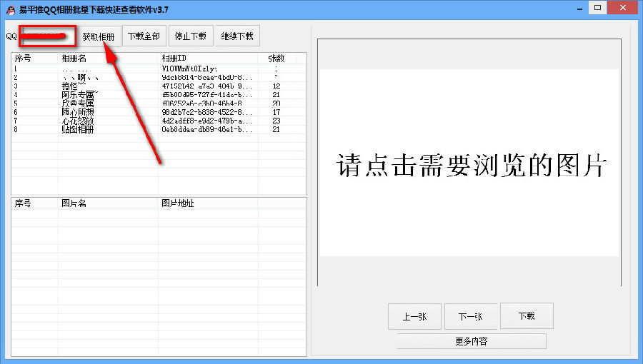Click the picture preview area 请点击需要浏览的图片
The image size is (643, 364).
click(469, 163)
